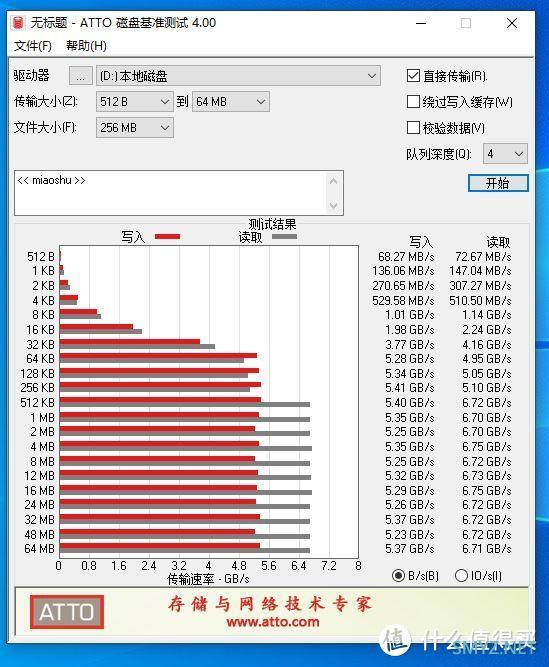Click the ATTO app icon in title bar
Viewport: 549px width, 667px height.
18,23
